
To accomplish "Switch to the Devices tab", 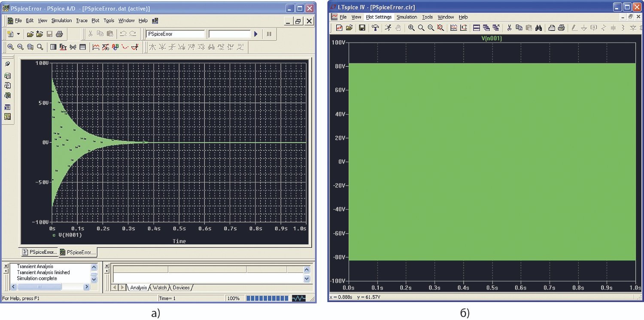I will coord(181,287).
